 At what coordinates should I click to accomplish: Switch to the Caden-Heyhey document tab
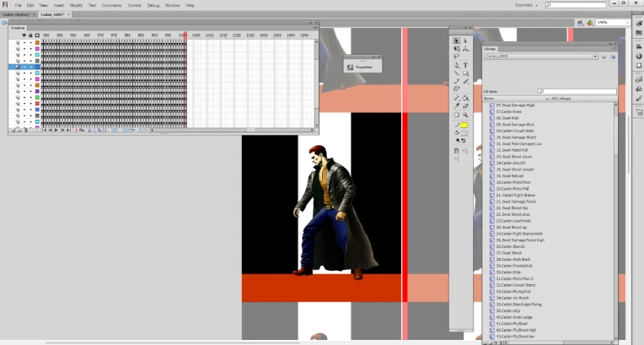pos(16,14)
